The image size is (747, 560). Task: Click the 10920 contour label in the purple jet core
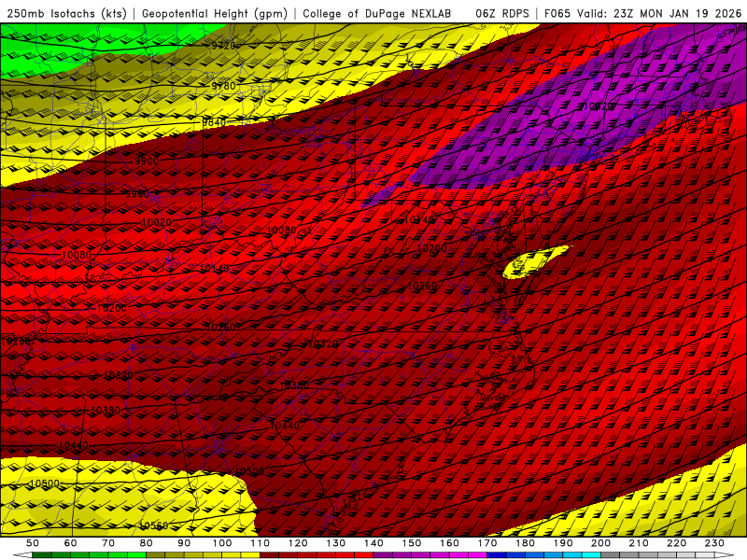tap(599, 105)
